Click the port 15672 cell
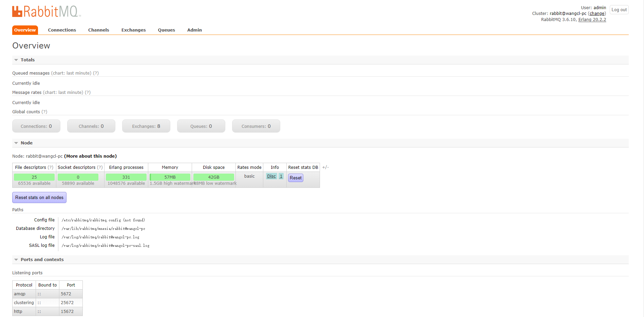Screen dimensions: 644x317 pos(71,312)
